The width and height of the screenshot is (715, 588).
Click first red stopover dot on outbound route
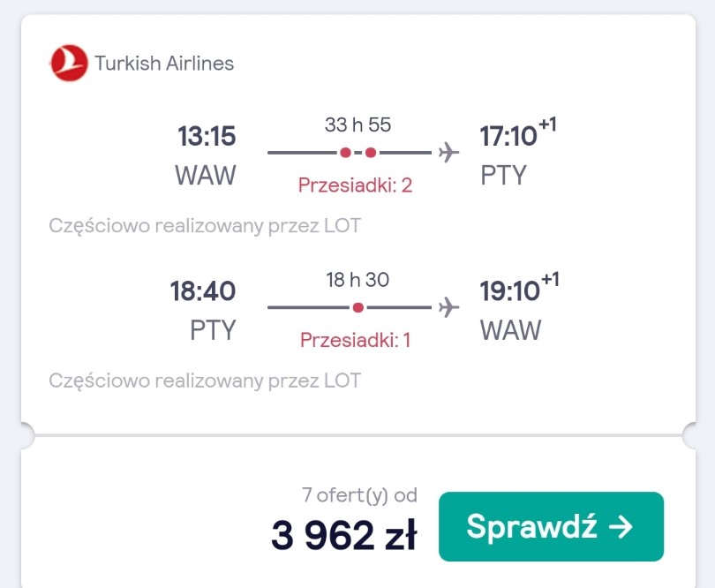coord(346,153)
